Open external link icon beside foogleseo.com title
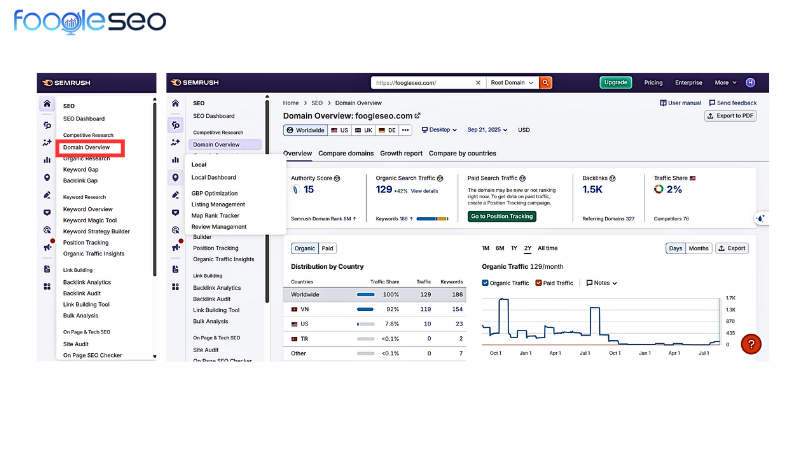The height and width of the screenshot is (450, 800). (x=418, y=116)
